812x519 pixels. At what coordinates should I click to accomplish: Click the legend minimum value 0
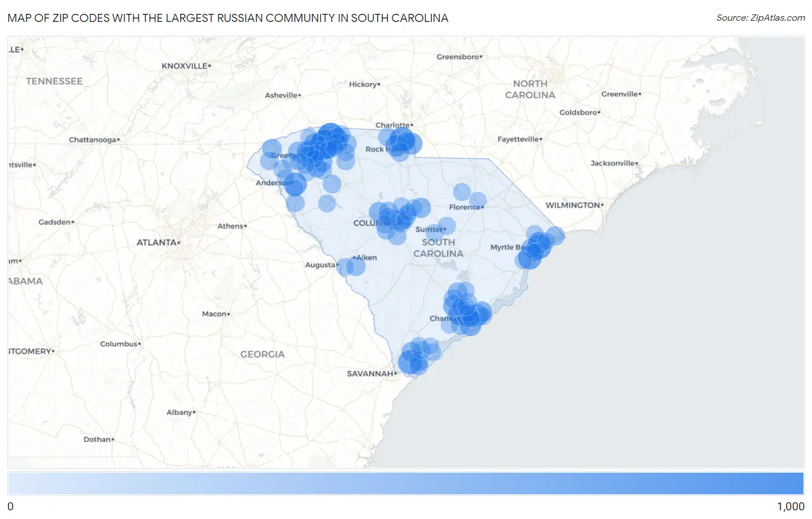(10, 506)
